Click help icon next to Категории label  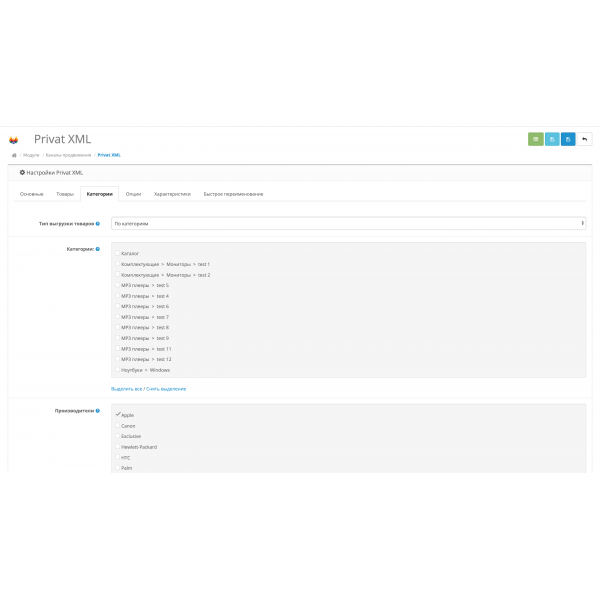(x=98, y=249)
